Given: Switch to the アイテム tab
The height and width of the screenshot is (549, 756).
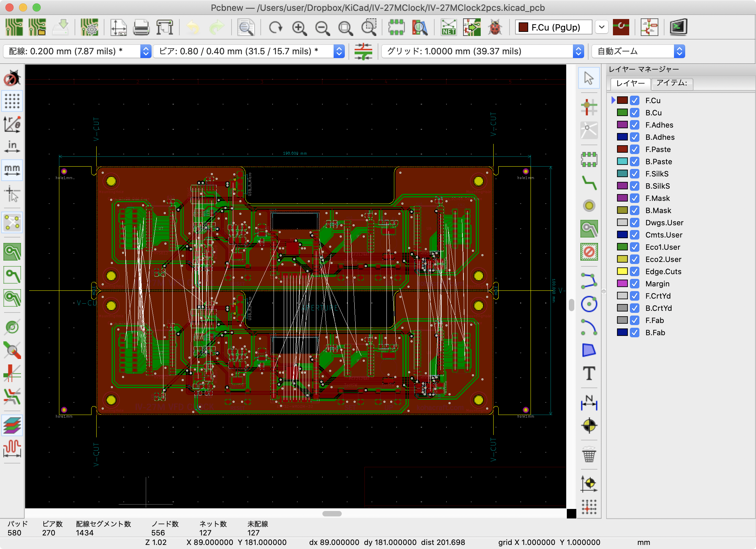Looking at the screenshot, I should pyautogui.click(x=672, y=83).
